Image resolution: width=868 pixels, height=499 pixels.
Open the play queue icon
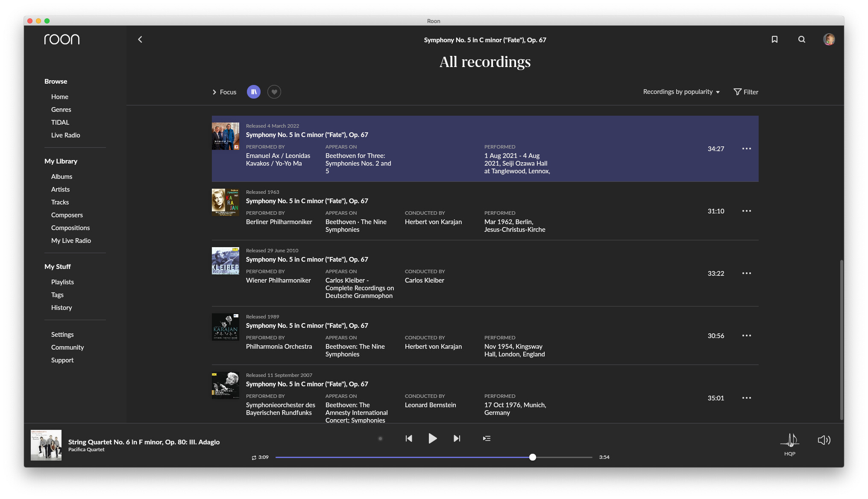point(487,438)
